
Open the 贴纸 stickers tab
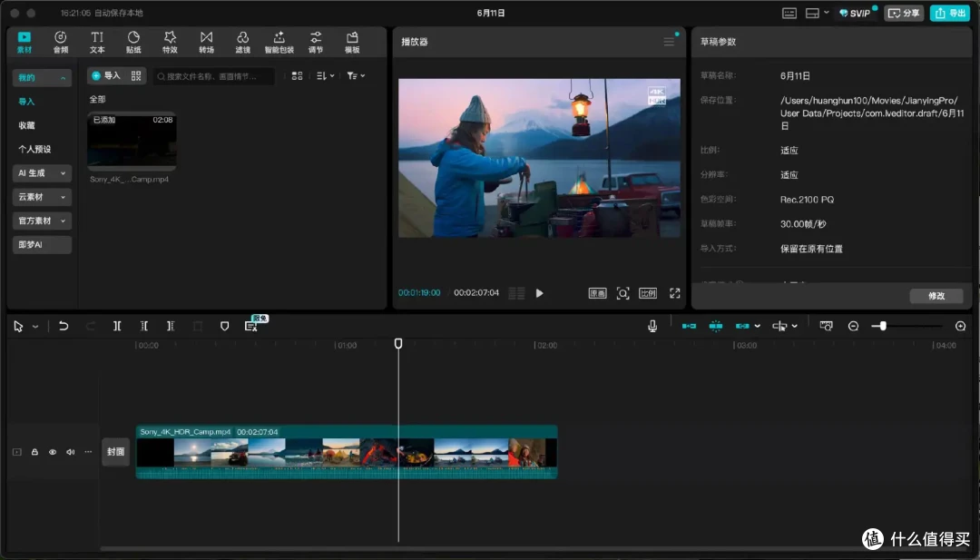[133, 42]
